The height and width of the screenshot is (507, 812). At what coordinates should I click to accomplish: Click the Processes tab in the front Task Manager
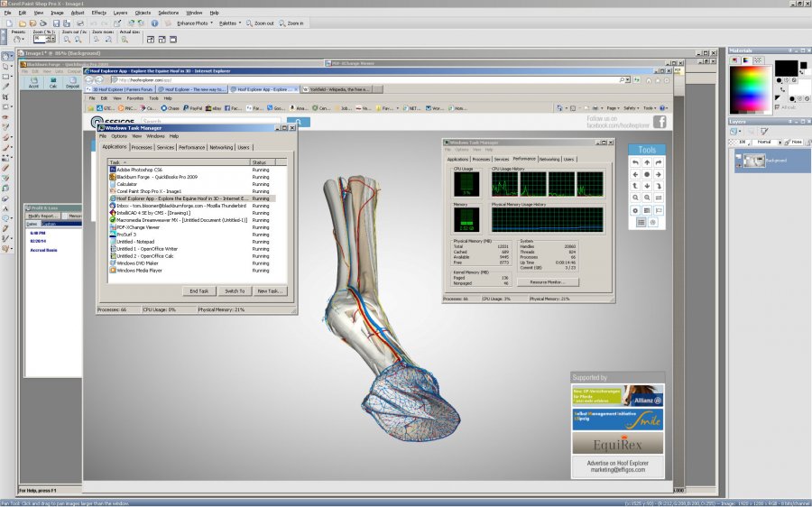click(142, 148)
